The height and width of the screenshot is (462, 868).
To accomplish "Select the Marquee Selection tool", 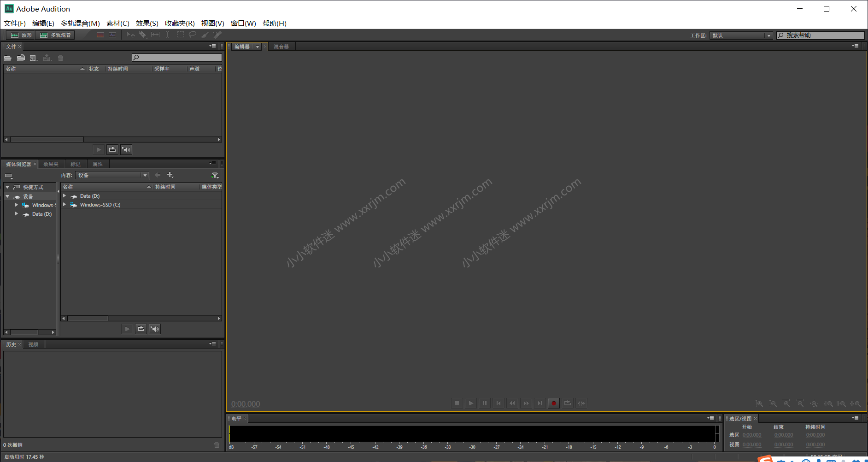I will click(180, 35).
